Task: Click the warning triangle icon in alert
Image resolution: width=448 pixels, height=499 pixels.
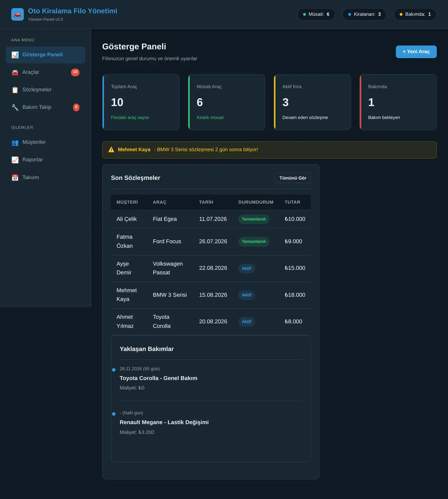Action: (111, 150)
